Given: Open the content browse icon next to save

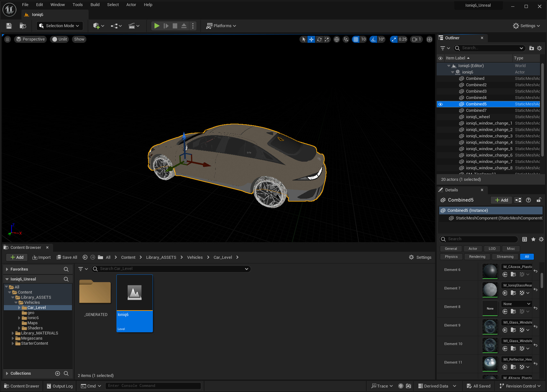Looking at the screenshot, I should click(23, 26).
